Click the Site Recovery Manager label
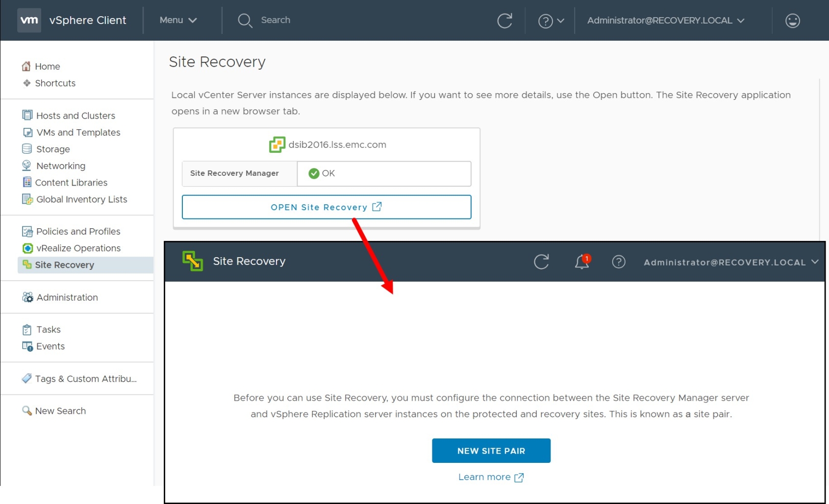Viewport: 829px width, 504px height. (234, 173)
